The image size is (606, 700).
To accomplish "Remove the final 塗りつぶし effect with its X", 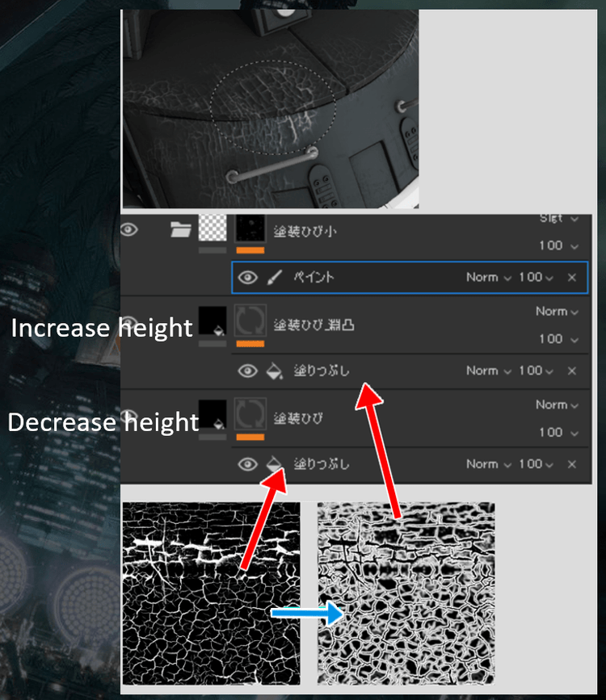I will coord(571,465).
